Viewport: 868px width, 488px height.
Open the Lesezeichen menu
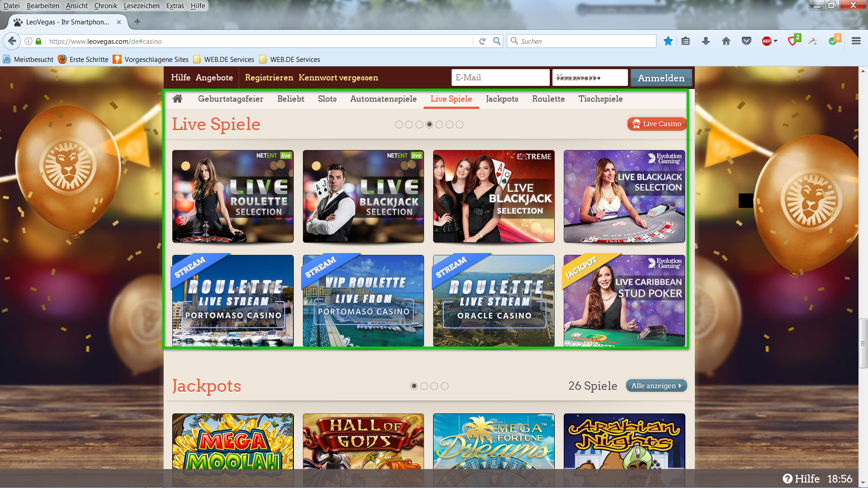coord(142,5)
